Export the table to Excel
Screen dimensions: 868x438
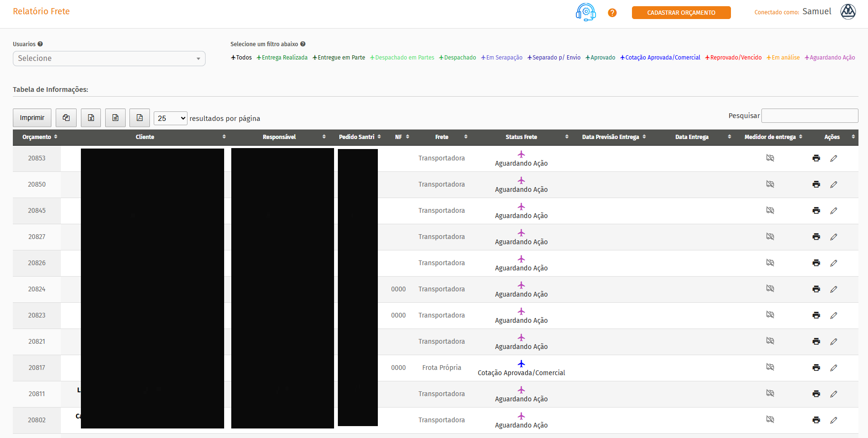91,118
